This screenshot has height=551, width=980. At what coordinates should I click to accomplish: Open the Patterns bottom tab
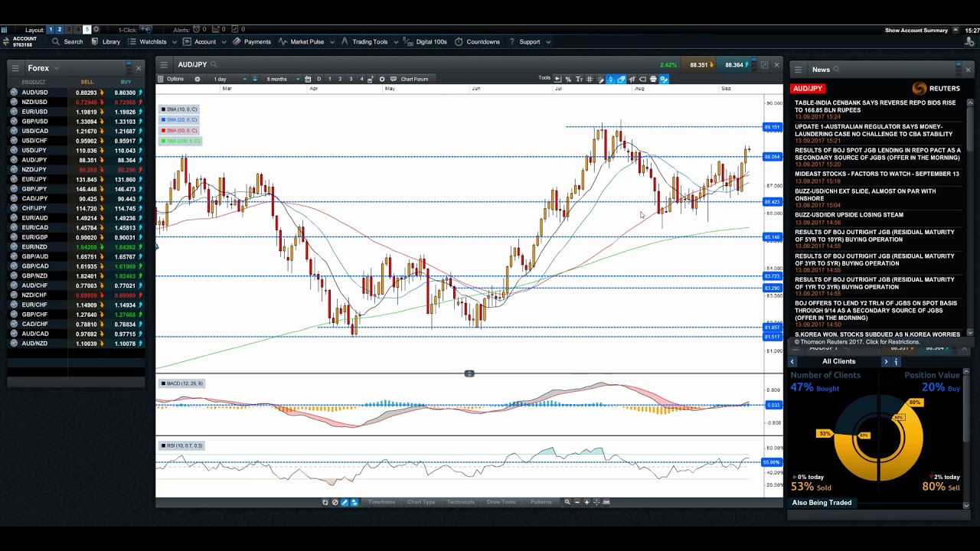(x=541, y=502)
